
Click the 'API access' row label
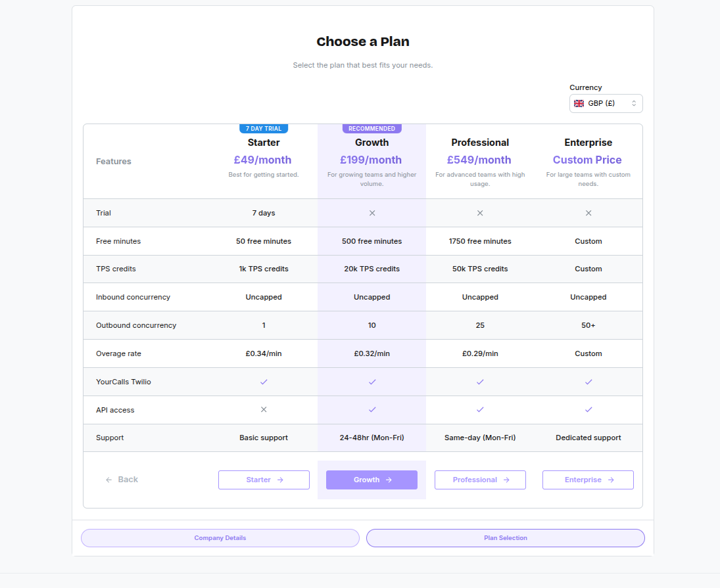coord(115,410)
